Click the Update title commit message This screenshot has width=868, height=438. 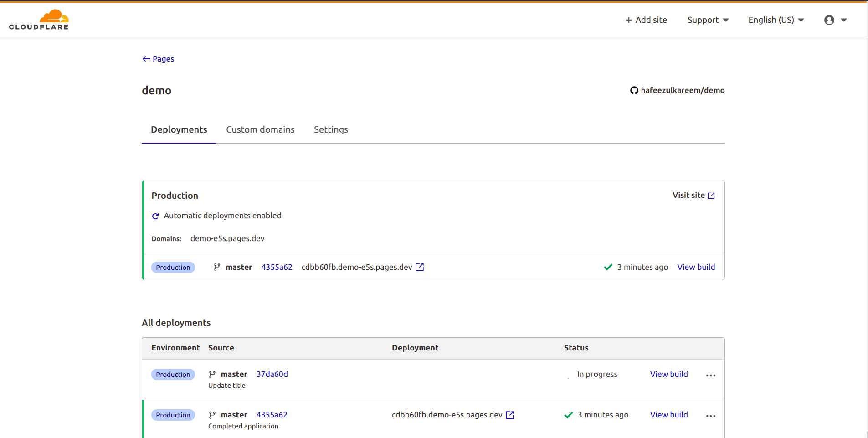tap(227, 386)
